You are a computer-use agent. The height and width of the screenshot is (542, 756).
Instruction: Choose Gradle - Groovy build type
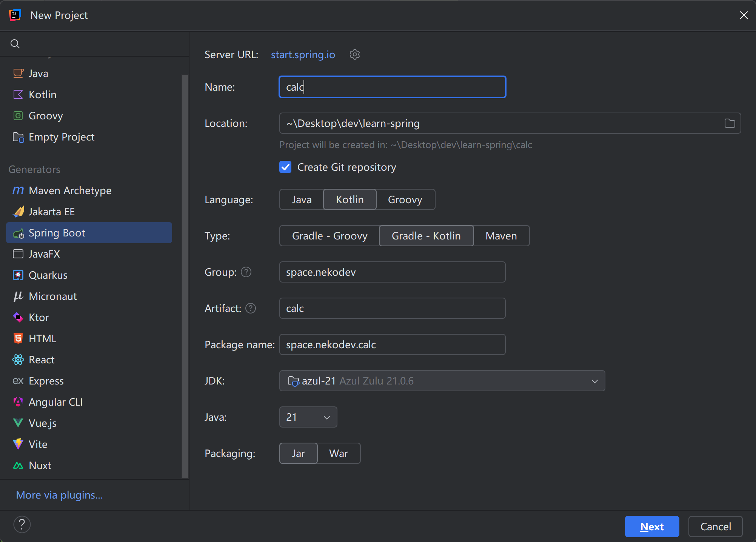329,236
